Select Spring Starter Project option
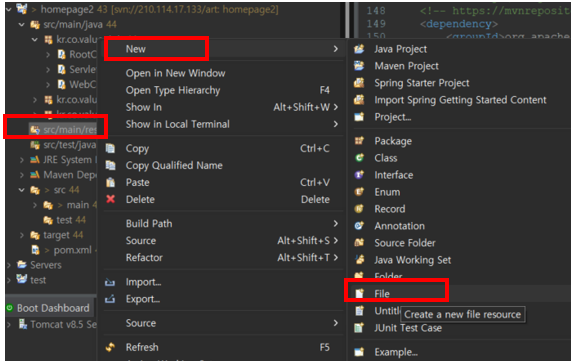Viewport: 571px width, 361px height. pyautogui.click(x=422, y=83)
